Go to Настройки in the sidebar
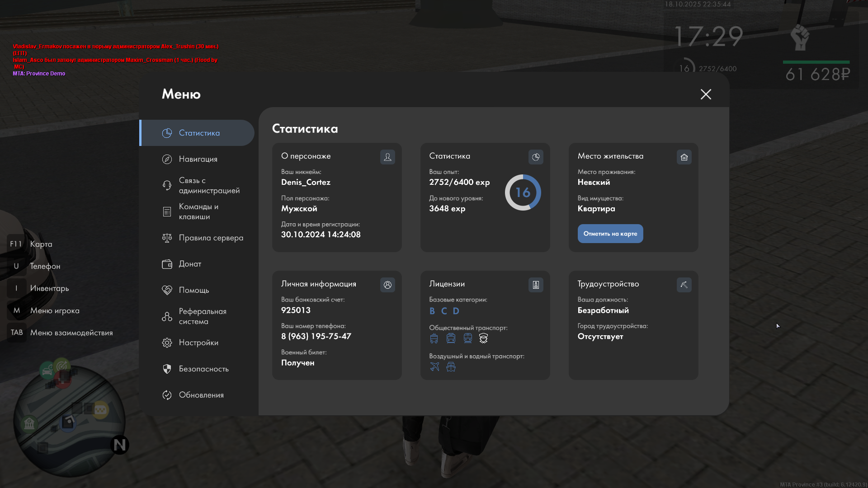 click(198, 343)
